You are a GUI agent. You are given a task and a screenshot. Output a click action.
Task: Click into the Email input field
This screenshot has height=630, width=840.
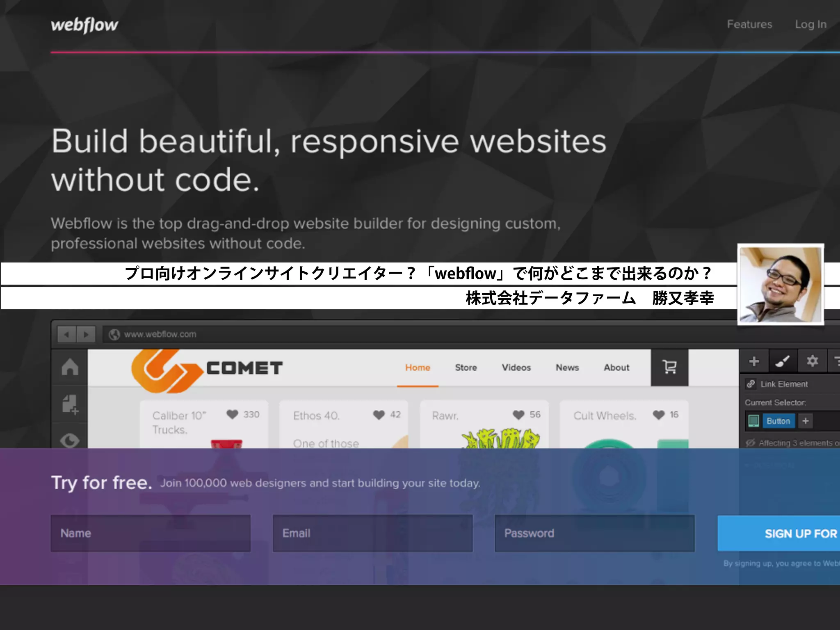click(372, 533)
